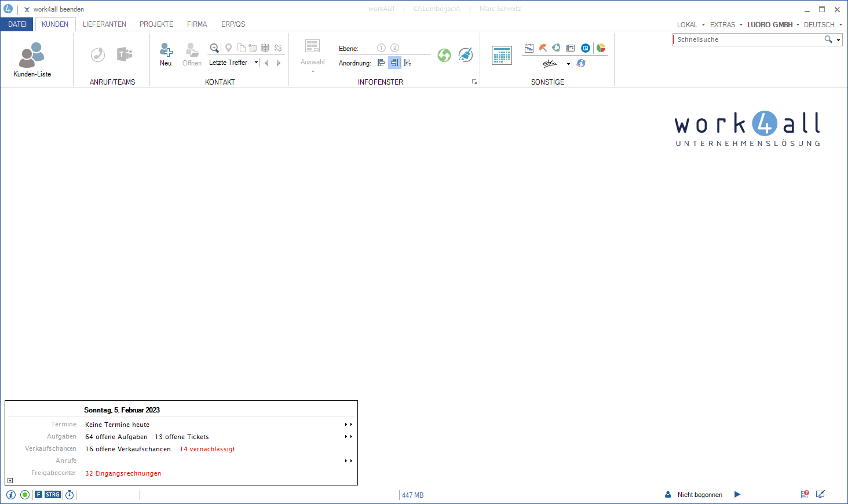Click the contact search magnifier icon

click(214, 48)
